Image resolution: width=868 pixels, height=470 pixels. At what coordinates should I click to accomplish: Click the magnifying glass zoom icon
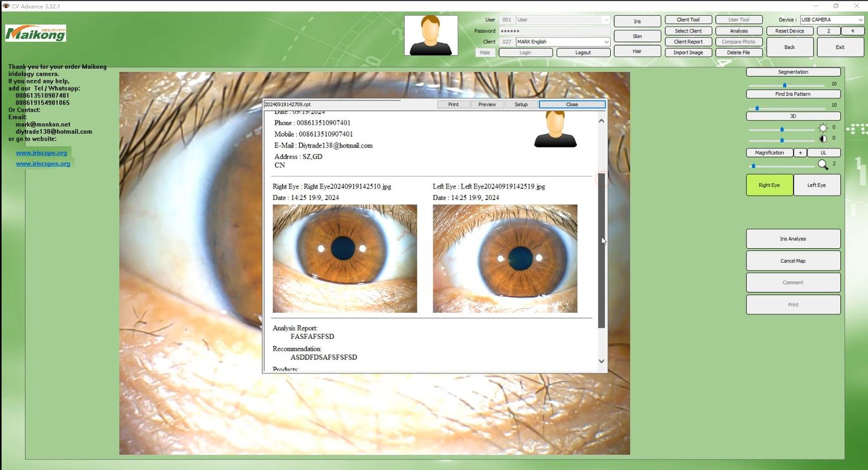point(823,164)
